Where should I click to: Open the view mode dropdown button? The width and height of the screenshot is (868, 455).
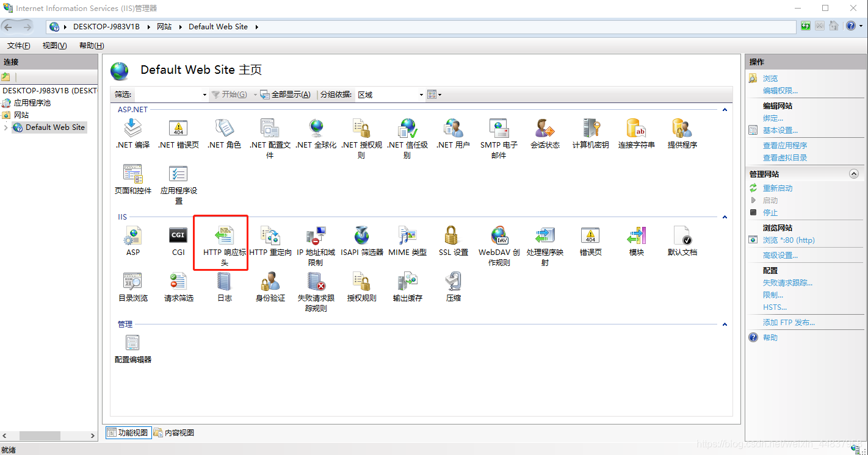tap(434, 95)
